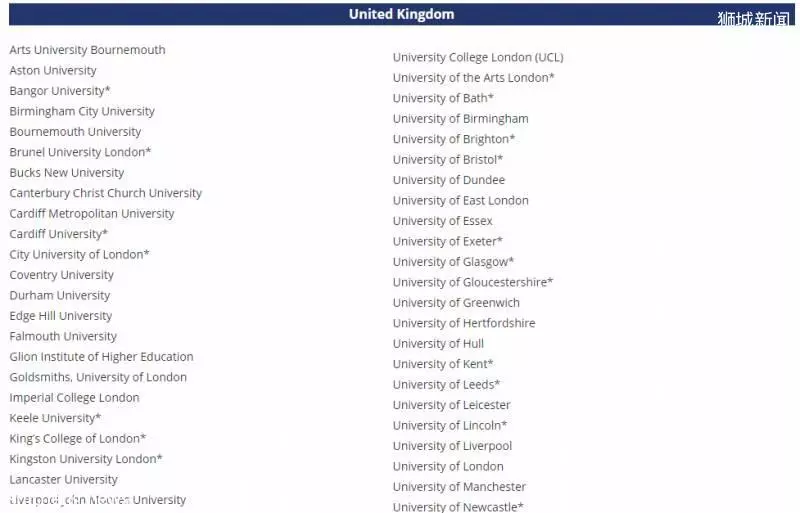
Task: Choose University of Dundee
Action: click(x=449, y=180)
